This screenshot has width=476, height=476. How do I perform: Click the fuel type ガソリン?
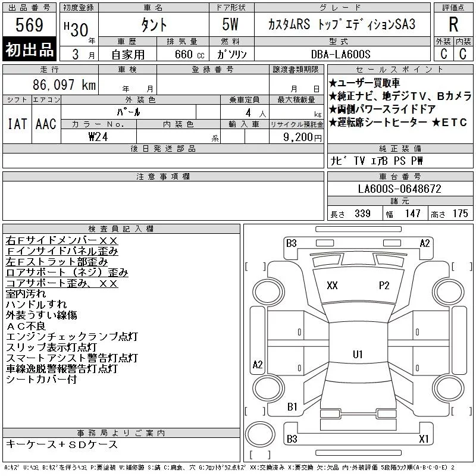[232, 54]
